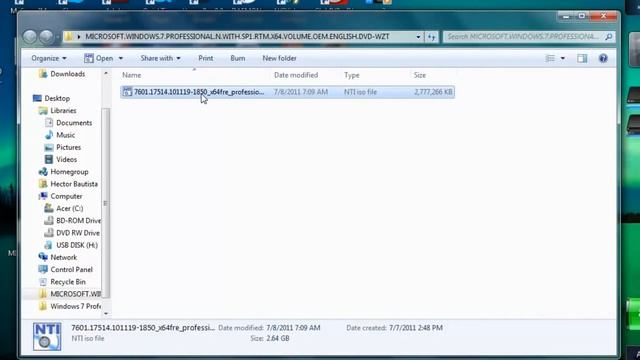Open Documents library

click(x=74, y=123)
